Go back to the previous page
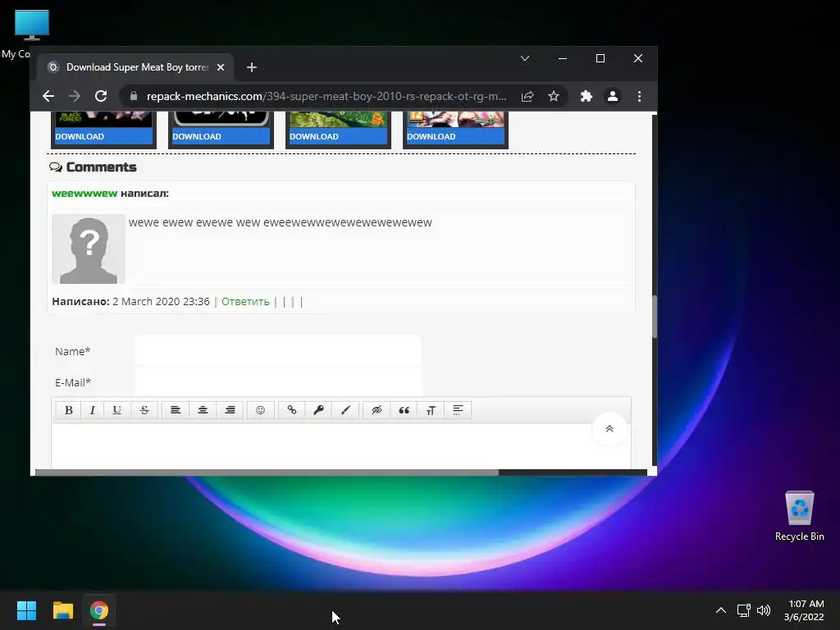Screen dimensions: 840x630 pos(48,97)
